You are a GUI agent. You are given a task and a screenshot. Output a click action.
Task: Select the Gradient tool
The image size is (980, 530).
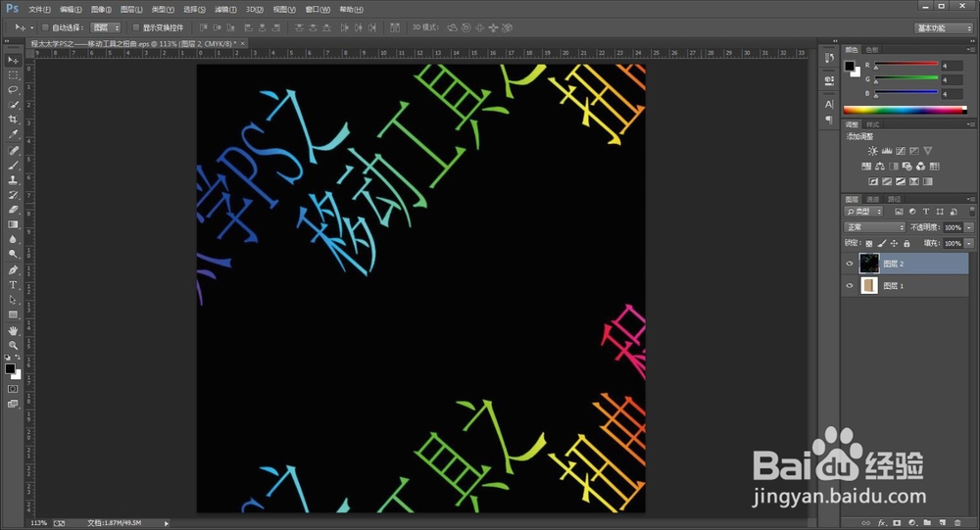tap(13, 224)
